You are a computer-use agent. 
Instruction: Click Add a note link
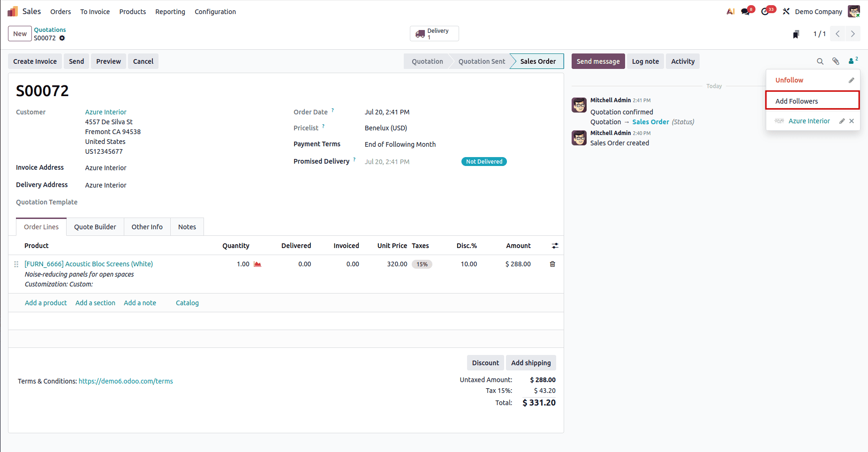coord(140,303)
